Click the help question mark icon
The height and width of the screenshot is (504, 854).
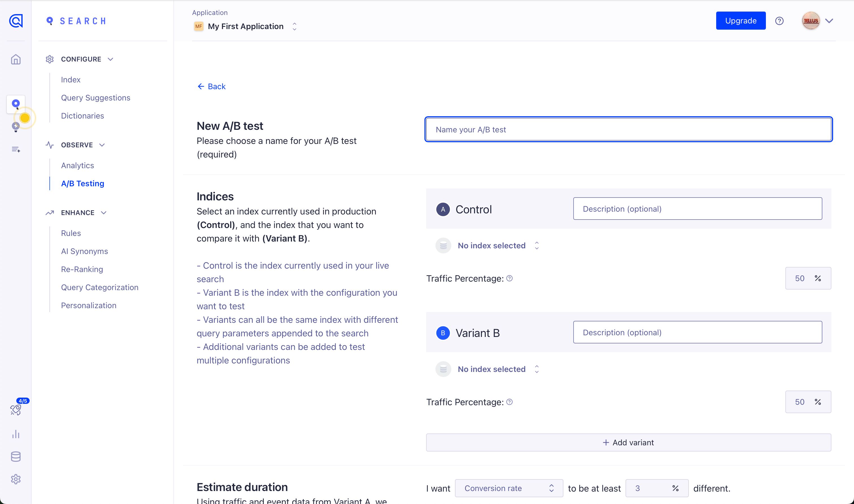click(x=779, y=21)
